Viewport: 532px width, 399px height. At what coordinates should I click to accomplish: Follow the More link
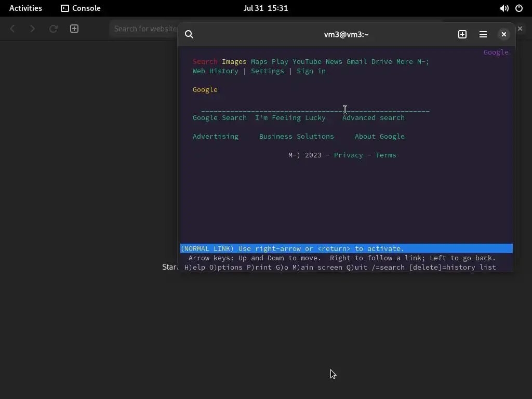404,62
